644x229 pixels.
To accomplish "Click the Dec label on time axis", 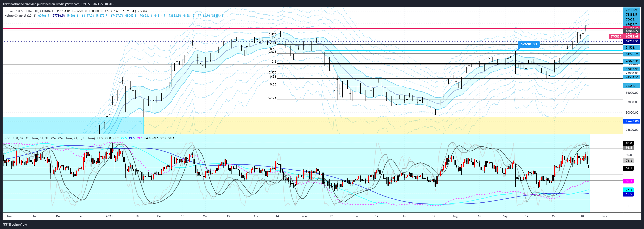I will 58,216.
